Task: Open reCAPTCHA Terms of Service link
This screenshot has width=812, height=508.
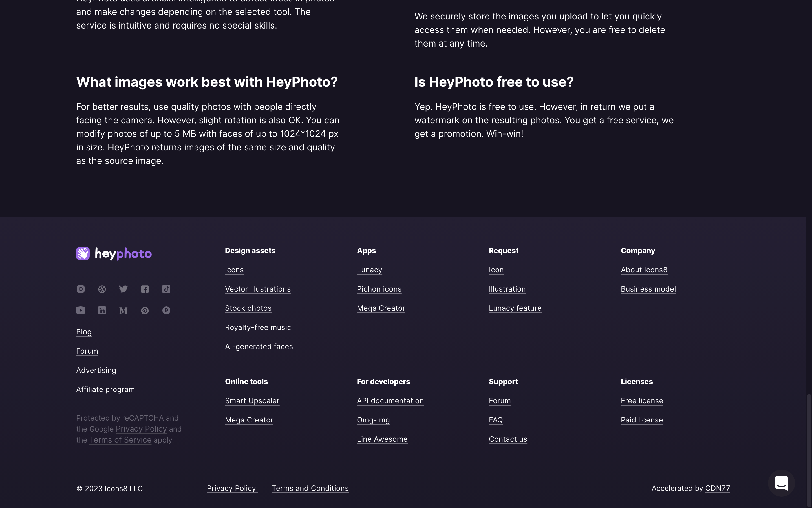Action: click(120, 440)
